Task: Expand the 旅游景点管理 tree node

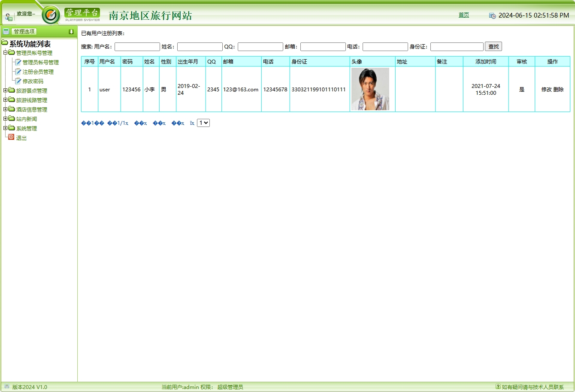Action: tap(5, 90)
